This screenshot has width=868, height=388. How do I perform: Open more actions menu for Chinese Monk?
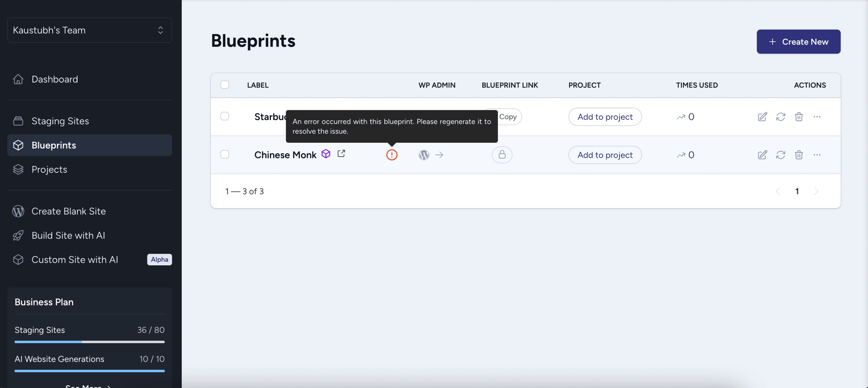817,155
